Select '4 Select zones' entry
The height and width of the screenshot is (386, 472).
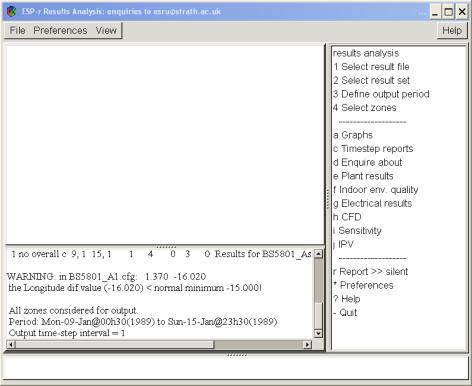coord(365,108)
